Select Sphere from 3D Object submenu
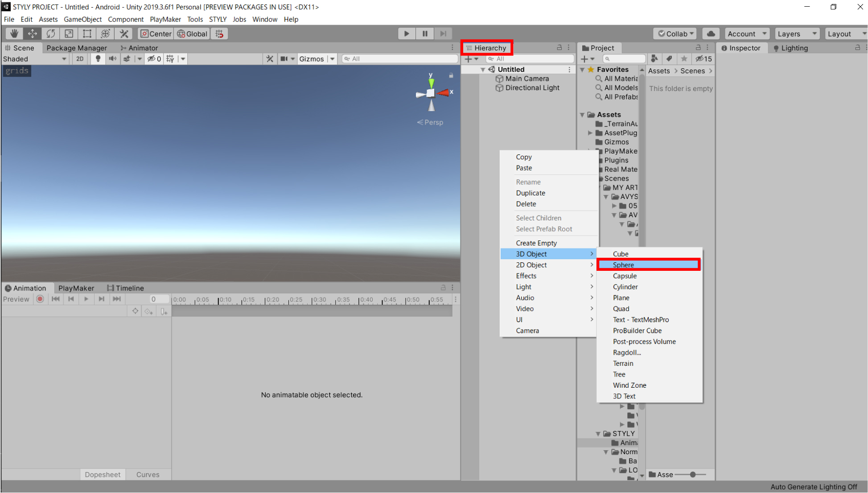Screen dimensions: 868x493 649,265
